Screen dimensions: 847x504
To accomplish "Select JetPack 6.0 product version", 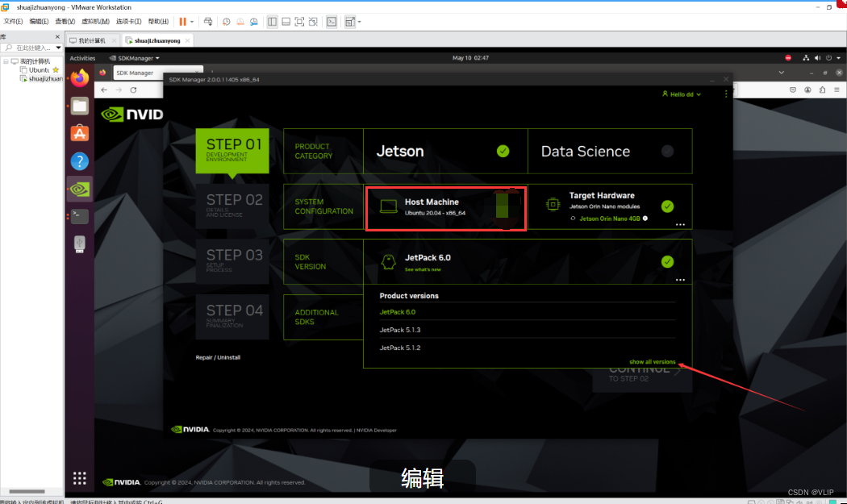I will click(x=398, y=312).
